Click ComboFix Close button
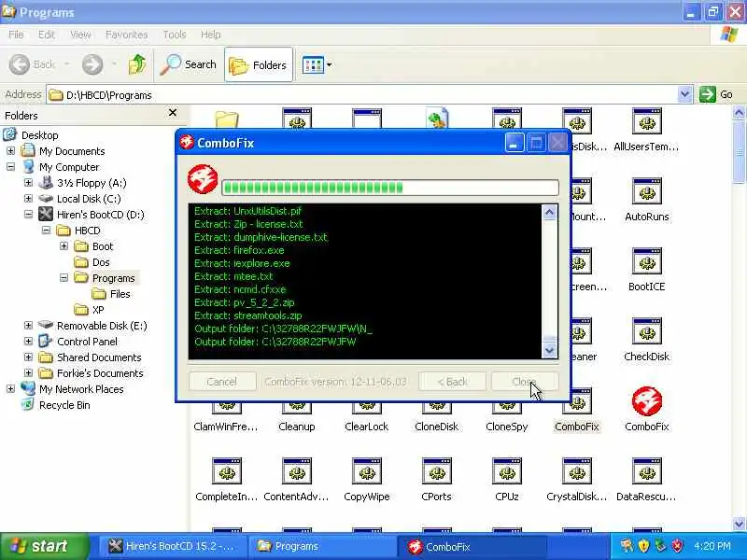Screen dimensions: 747x560 [x=525, y=382]
